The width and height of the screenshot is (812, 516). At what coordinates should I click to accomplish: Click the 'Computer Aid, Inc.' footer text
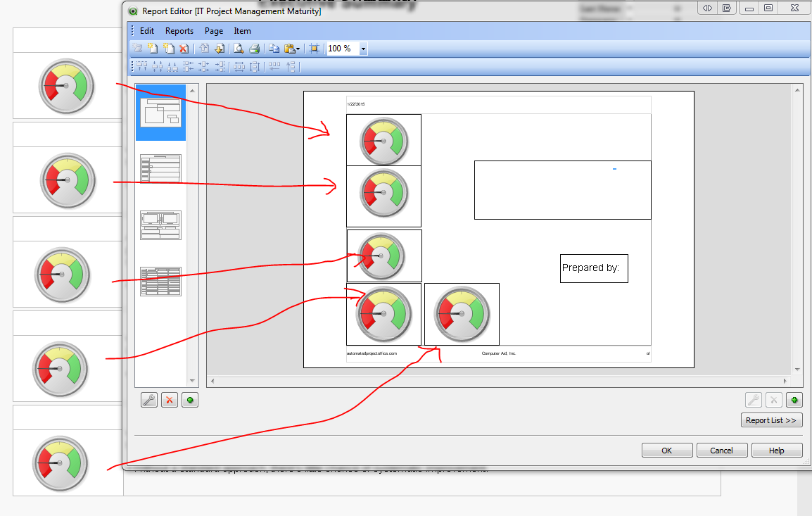coord(499,353)
